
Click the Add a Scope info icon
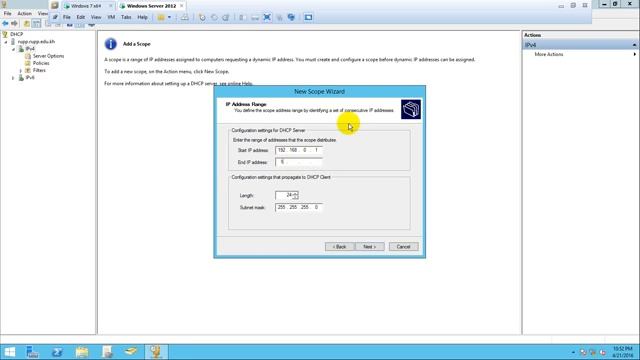tap(111, 44)
